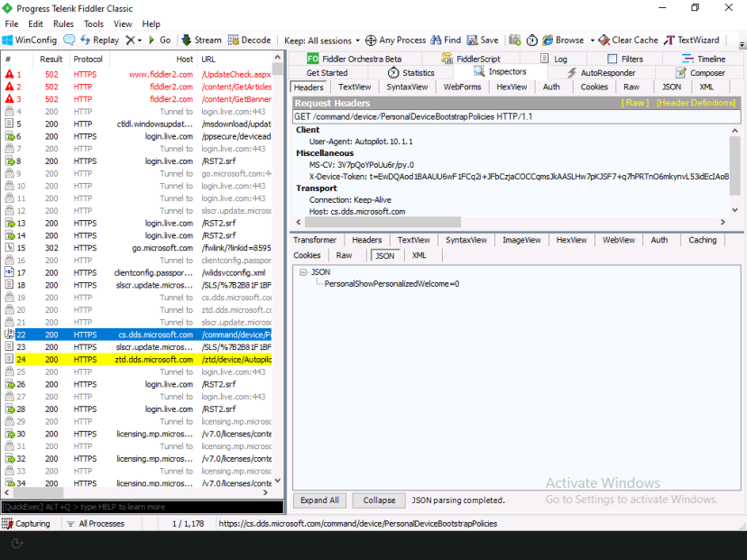
Task: Click the Clear Cache icon
Action: coord(633,40)
